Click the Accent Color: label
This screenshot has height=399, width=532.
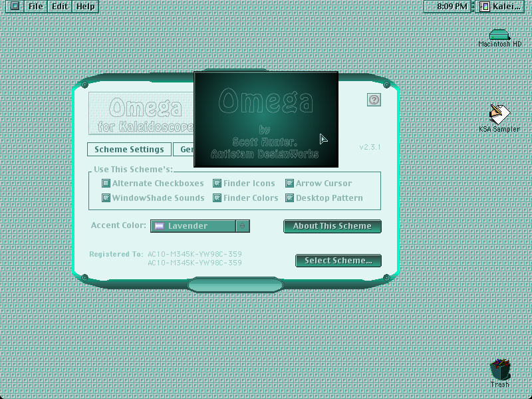coord(119,225)
